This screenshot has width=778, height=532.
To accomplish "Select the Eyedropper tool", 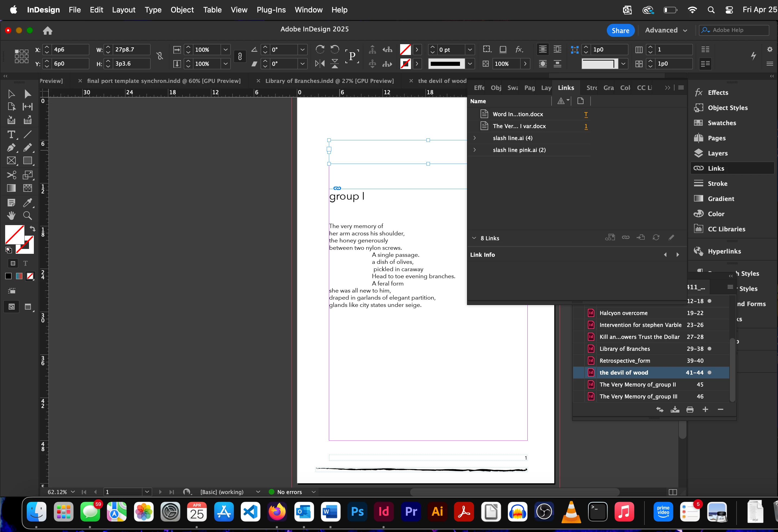I will click(x=27, y=202).
